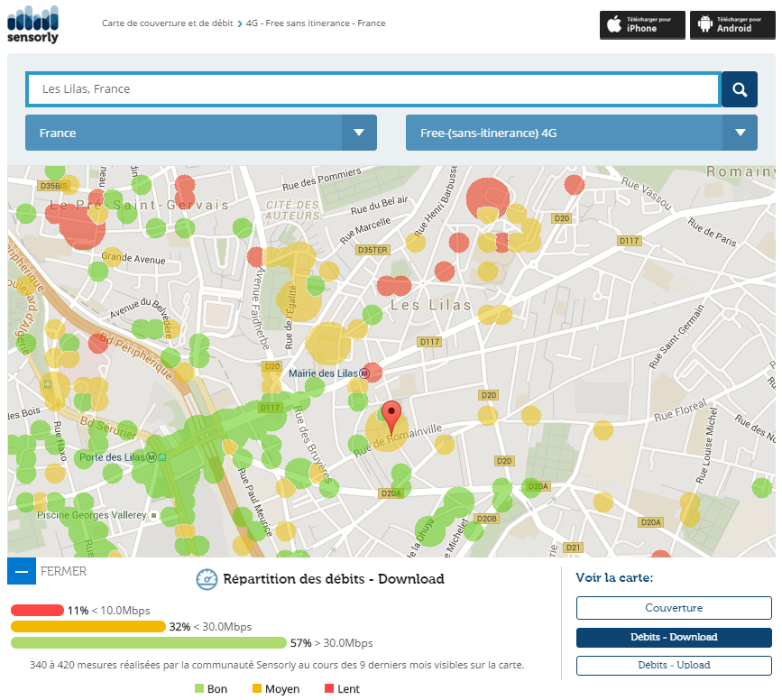Open the Android app download badge
This screenshot has height=700, width=782.
coord(732,24)
